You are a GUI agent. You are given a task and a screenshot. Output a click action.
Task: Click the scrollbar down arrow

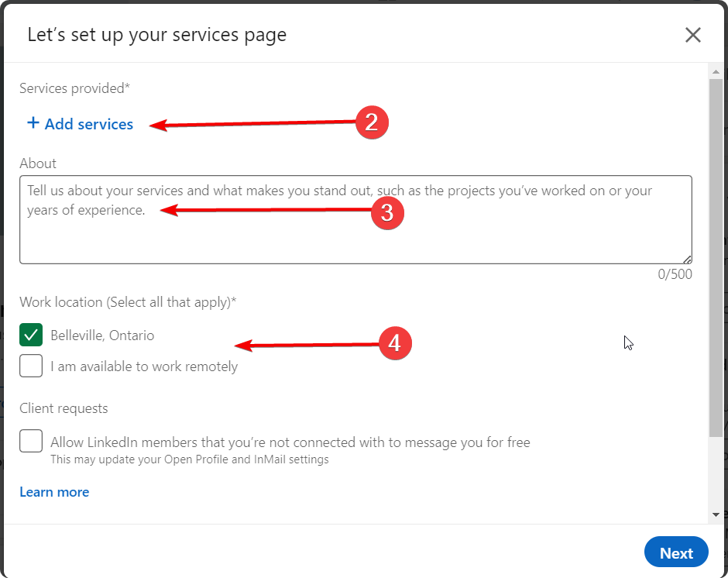point(716,514)
